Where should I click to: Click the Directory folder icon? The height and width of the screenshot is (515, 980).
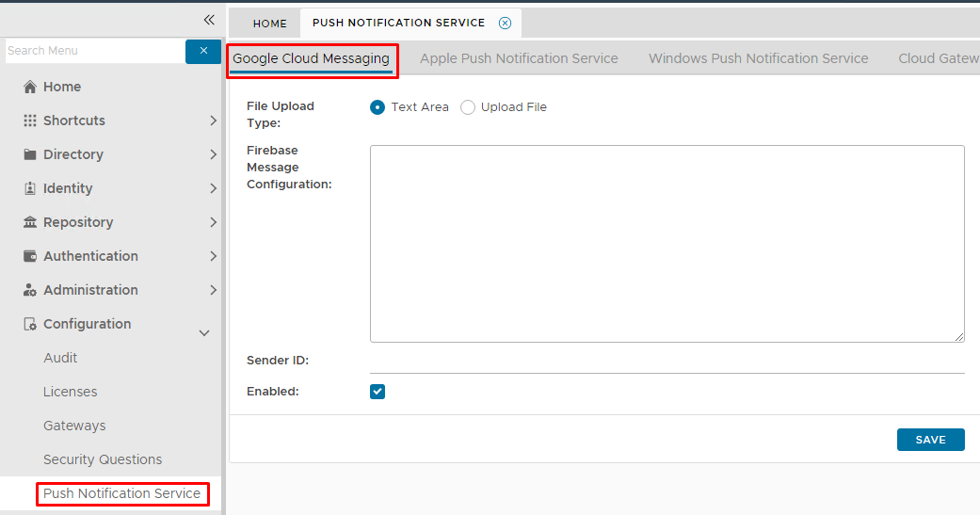pos(30,154)
